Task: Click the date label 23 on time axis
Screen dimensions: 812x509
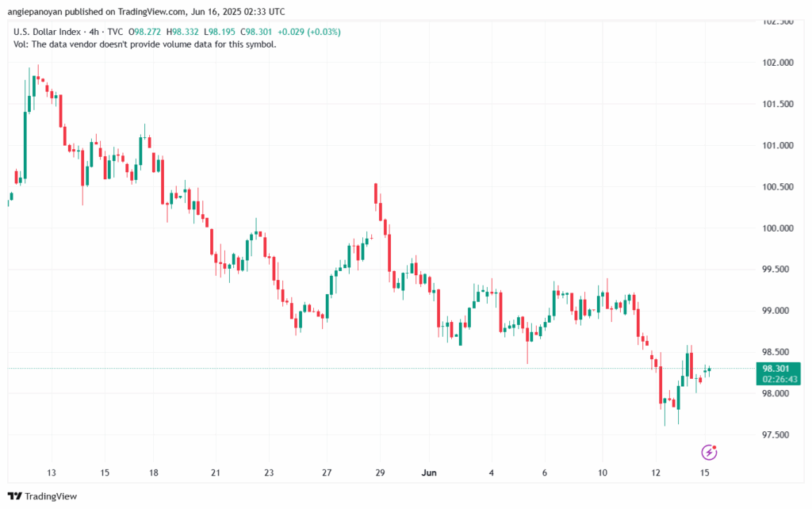Action: (269, 473)
